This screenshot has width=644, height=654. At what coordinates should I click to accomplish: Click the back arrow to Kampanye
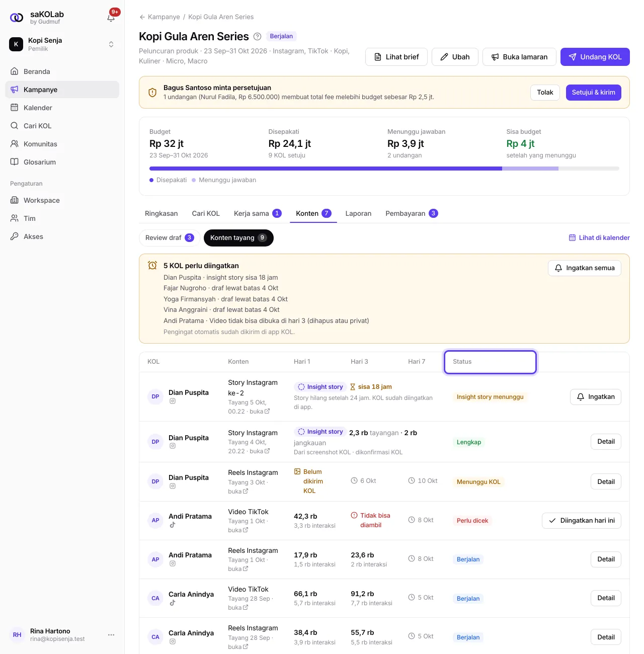pyautogui.click(x=142, y=17)
